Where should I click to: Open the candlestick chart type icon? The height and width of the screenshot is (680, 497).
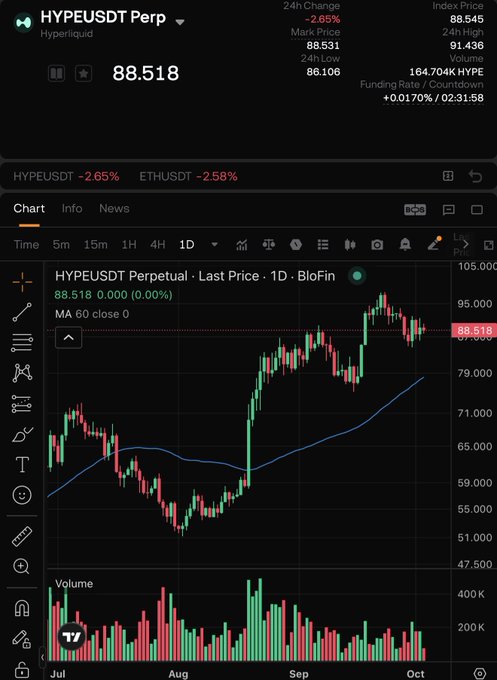click(x=350, y=245)
